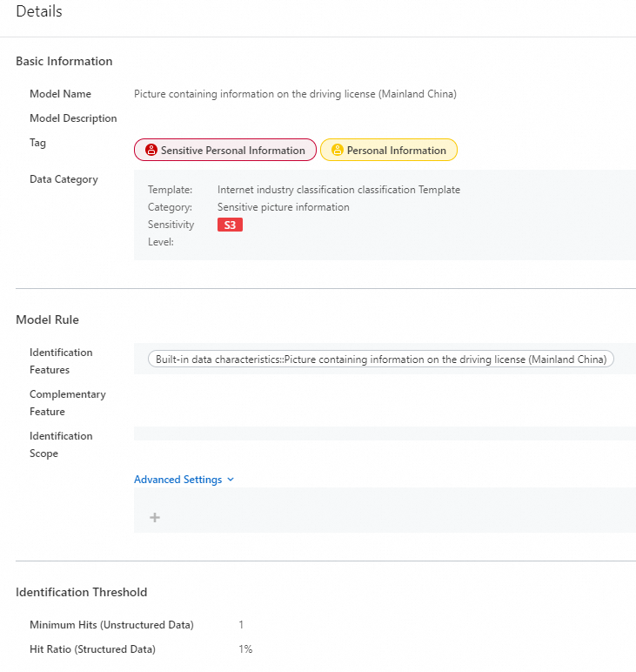Click the yellow Personal Information tag icon
Viewport: 636px width, 672px height.
(x=338, y=150)
